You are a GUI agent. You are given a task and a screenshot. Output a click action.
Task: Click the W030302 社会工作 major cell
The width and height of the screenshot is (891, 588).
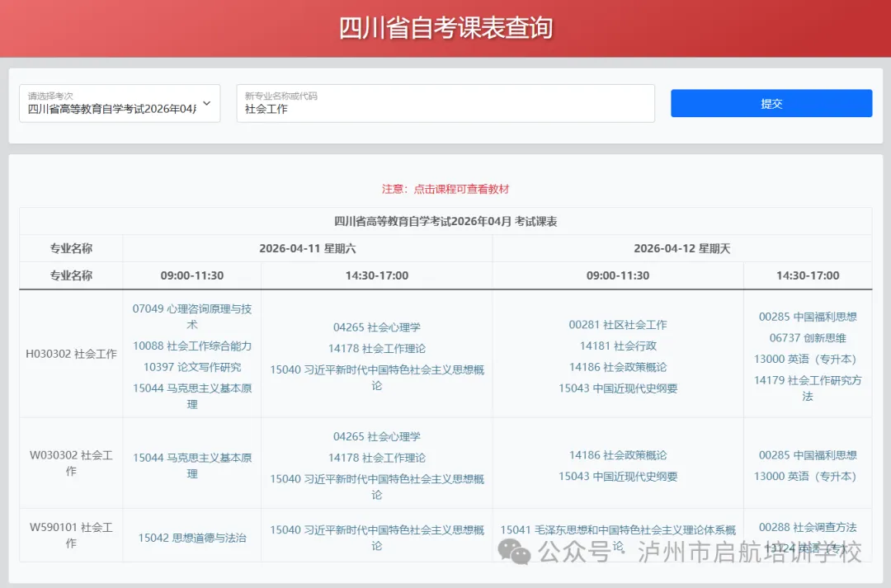[x=71, y=463]
